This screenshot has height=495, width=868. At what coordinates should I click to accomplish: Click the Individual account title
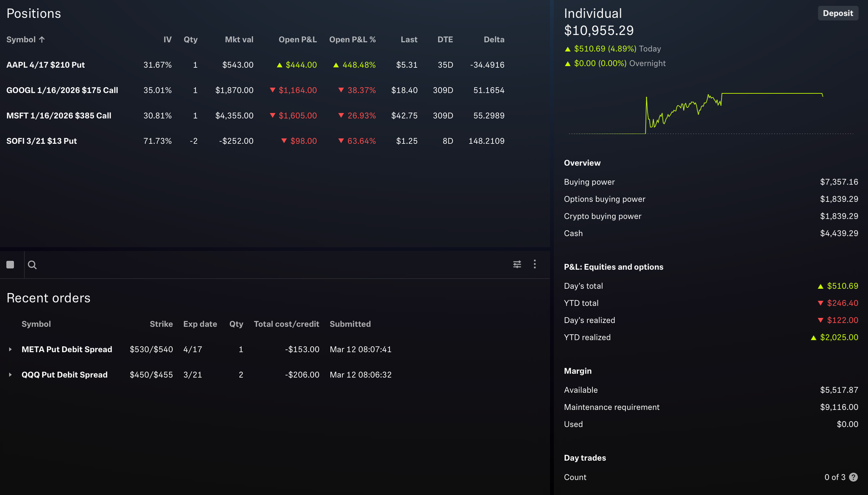point(593,13)
